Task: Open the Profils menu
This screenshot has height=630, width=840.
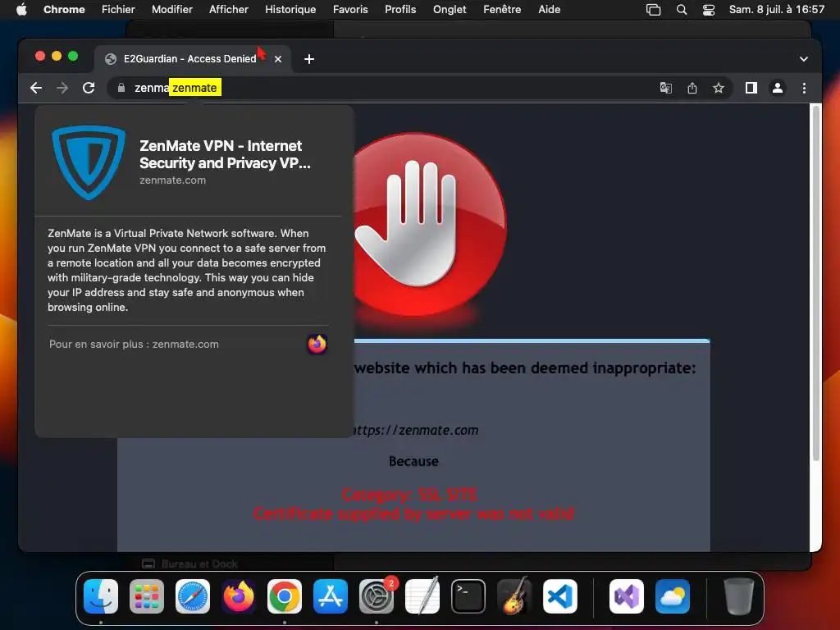Action: click(x=400, y=9)
